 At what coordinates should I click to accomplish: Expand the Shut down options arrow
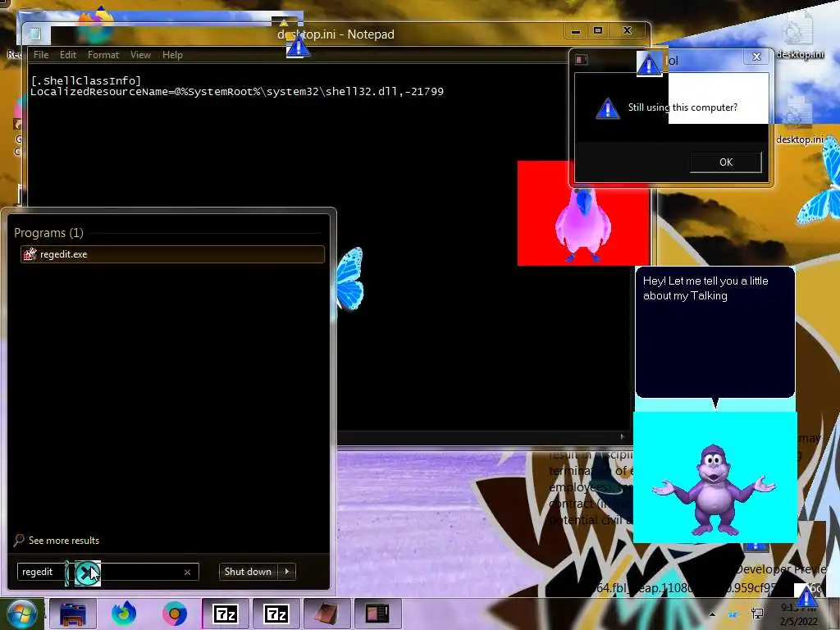point(287,572)
